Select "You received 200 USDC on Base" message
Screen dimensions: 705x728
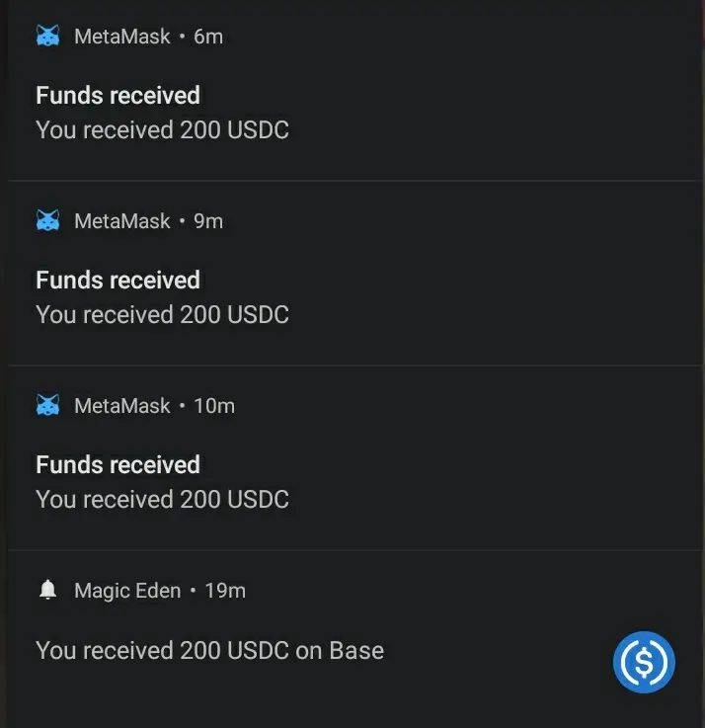(x=209, y=650)
